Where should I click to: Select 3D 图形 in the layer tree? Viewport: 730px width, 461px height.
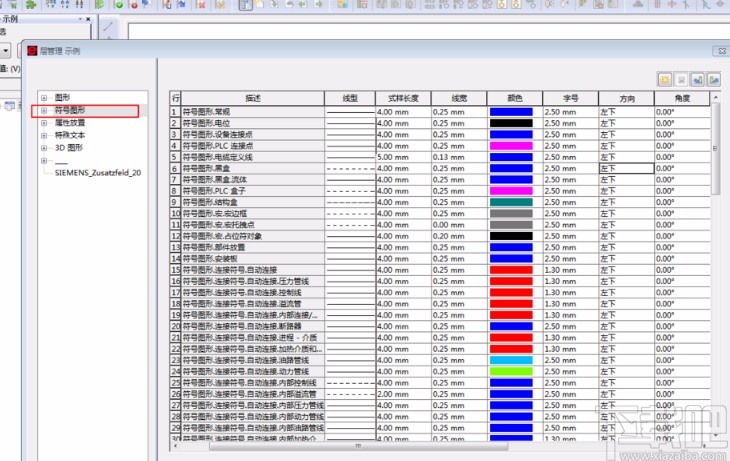pos(69,148)
